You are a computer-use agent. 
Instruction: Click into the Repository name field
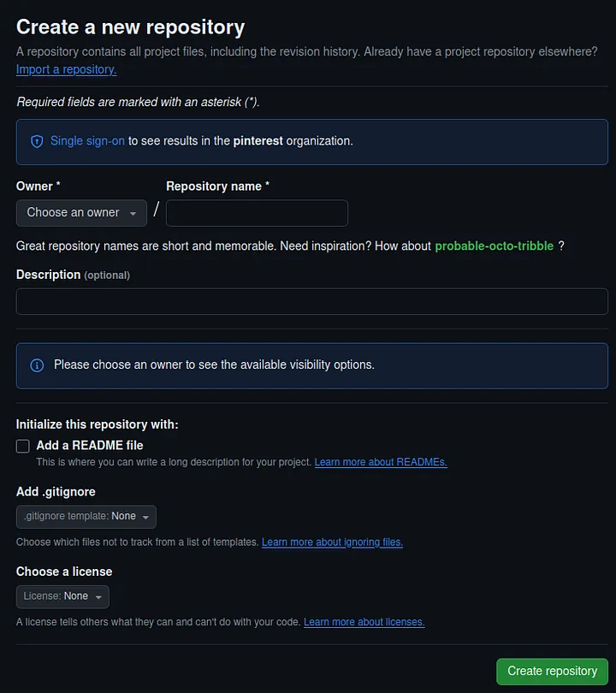[256, 212]
